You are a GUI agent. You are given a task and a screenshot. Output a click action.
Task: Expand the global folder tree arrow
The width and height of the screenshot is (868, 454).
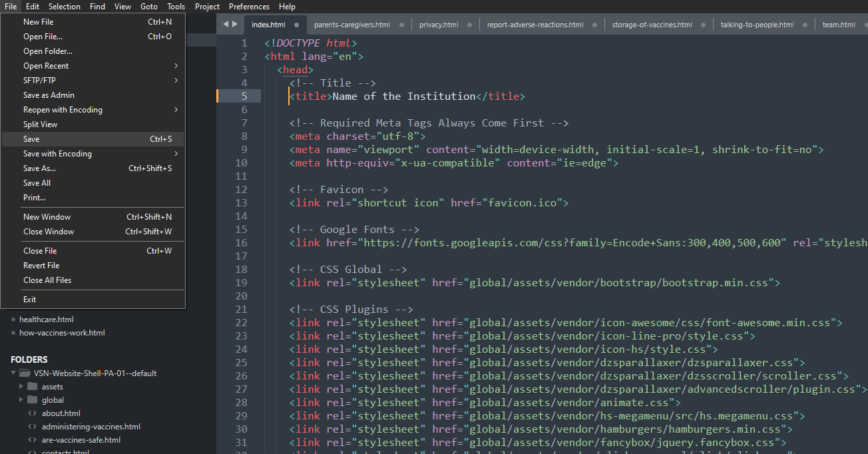coord(21,400)
